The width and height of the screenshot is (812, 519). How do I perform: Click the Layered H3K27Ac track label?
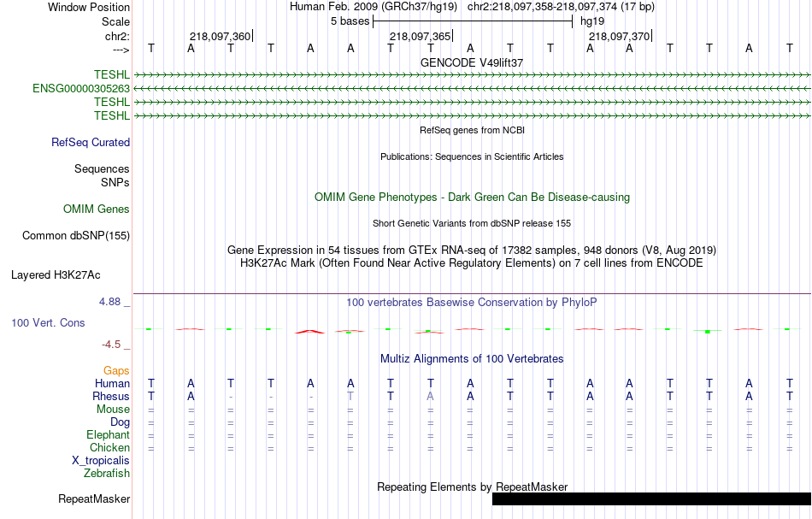point(56,275)
